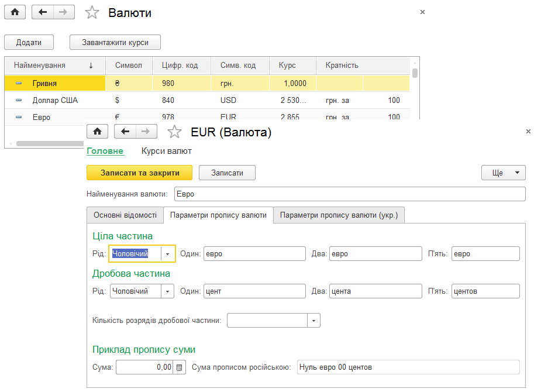Close the Валюти list window
The height and width of the screenshot is (392, 541).
[422, 12]
